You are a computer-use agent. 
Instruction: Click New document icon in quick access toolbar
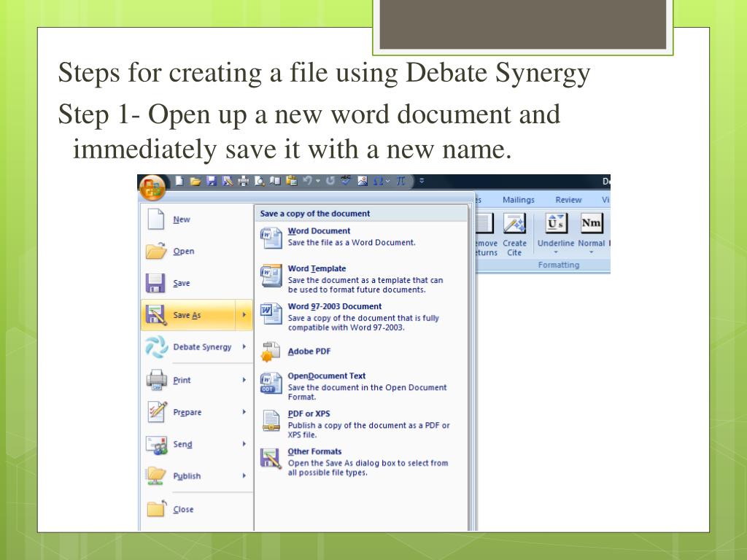(x=179, y=181)
